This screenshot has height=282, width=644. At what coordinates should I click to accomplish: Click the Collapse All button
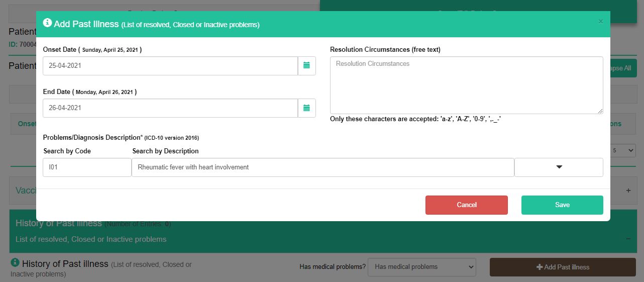pos(623,68)
